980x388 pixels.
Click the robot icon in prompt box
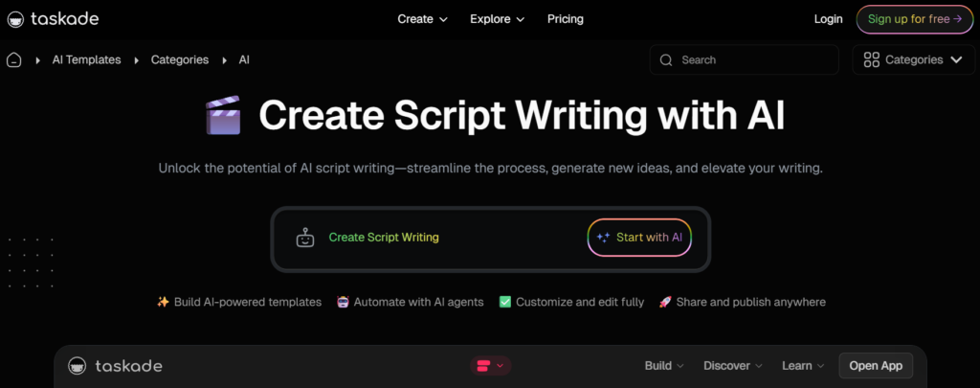(305, 238)
